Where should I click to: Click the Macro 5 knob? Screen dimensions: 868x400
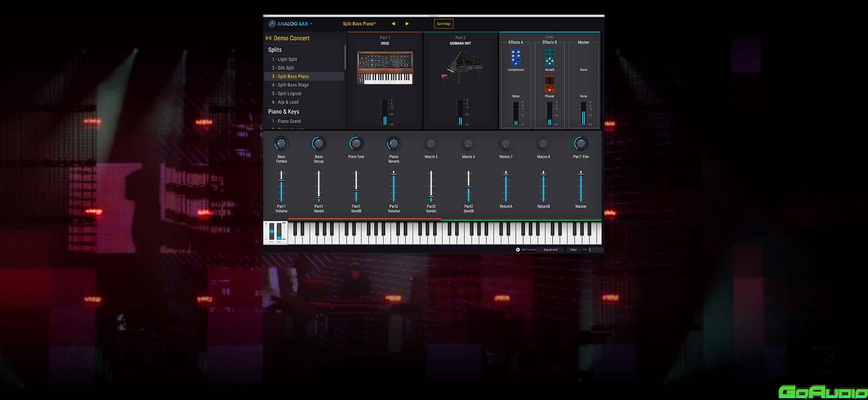tap(431, 143)
